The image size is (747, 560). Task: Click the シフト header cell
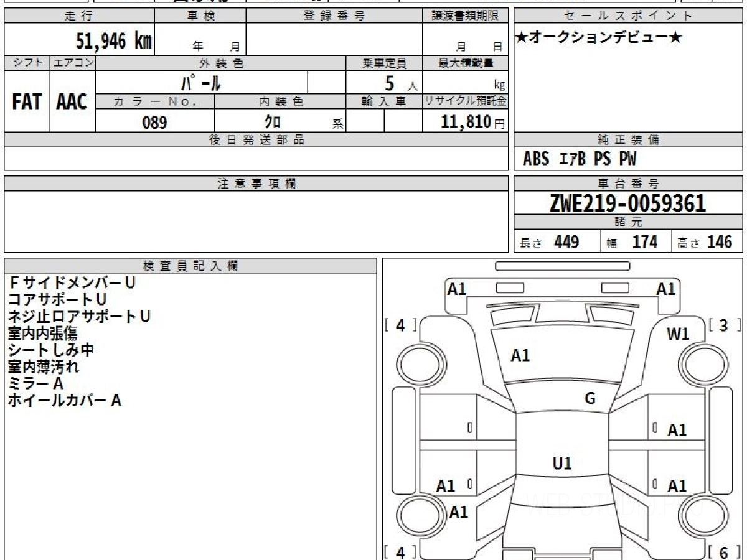pos(27,63)
